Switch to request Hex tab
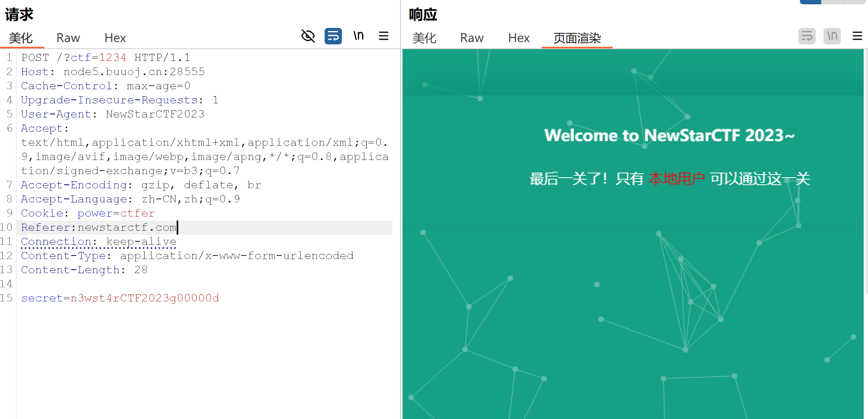 pyautogui.click(x=115, y=38)
